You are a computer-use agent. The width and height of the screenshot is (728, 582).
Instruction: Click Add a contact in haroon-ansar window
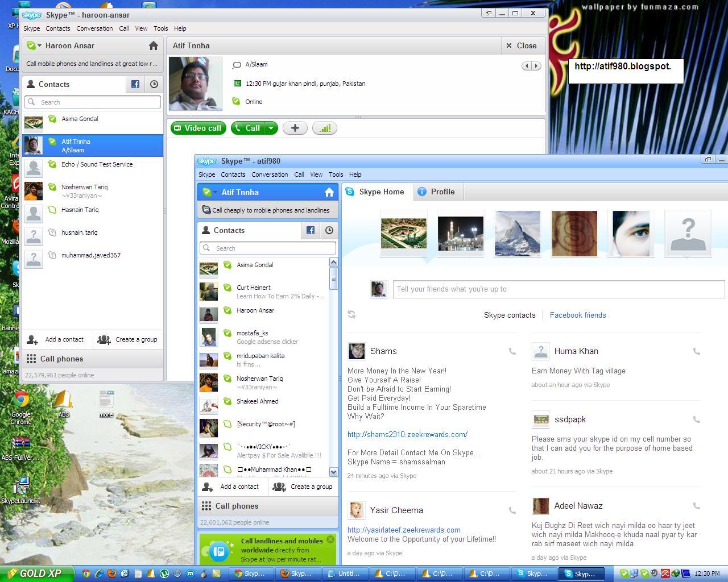tap(57, 339)
